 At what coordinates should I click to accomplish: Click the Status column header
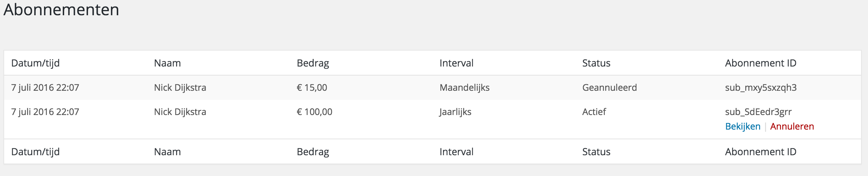[x=596, y=63]
